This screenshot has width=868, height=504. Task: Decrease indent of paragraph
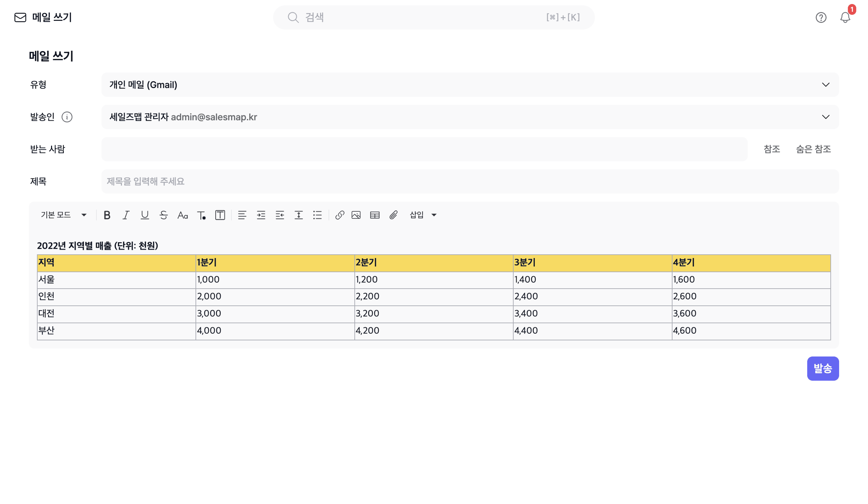pyautogui.click(x=280, y=215)
